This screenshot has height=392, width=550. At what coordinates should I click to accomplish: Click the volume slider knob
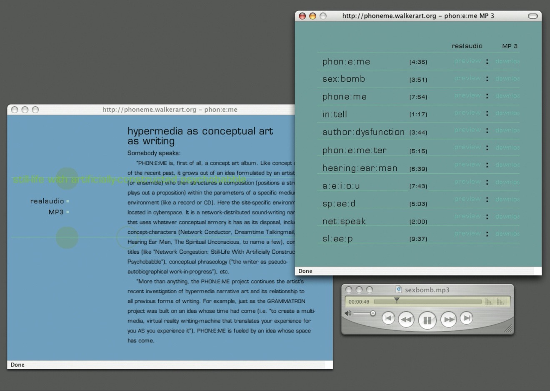373,313
